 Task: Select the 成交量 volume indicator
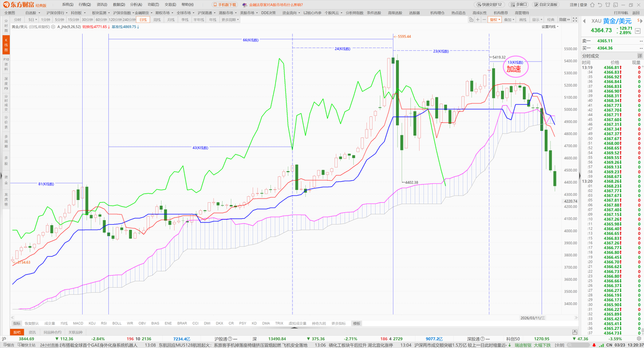tap(49, 323)
